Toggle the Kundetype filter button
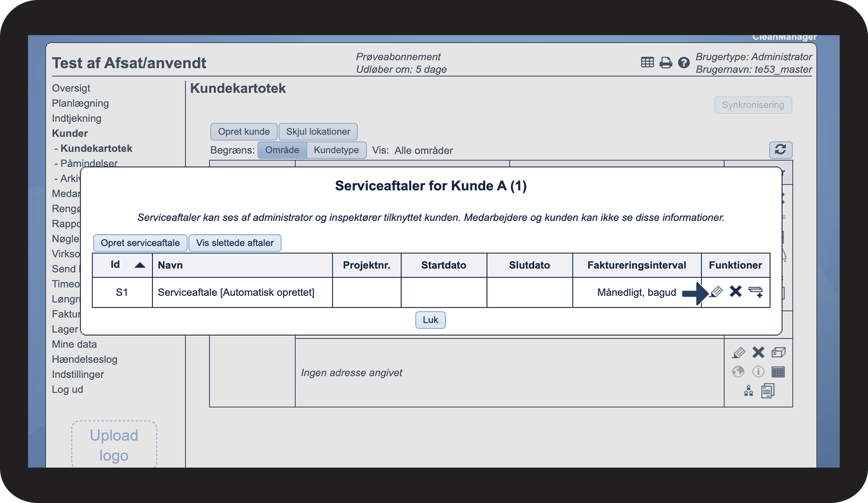 click(x=336, y=150)
